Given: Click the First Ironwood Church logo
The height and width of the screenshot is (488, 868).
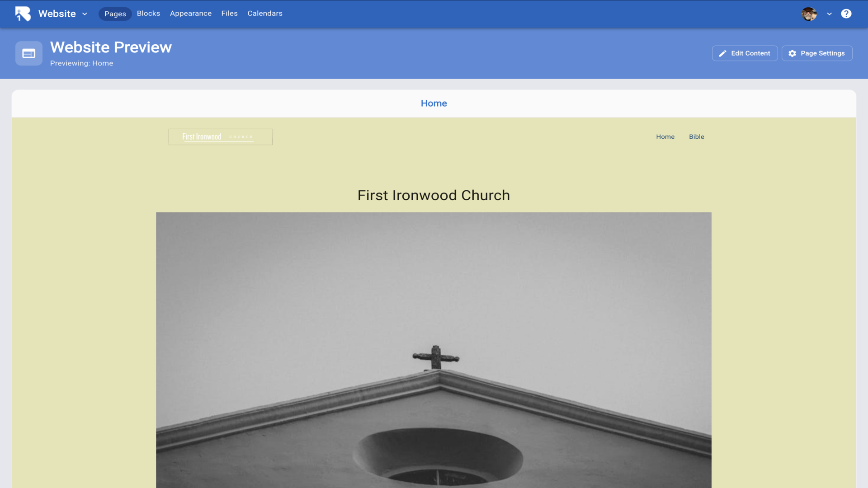Looking at the screenshot, I should [220, 136].
